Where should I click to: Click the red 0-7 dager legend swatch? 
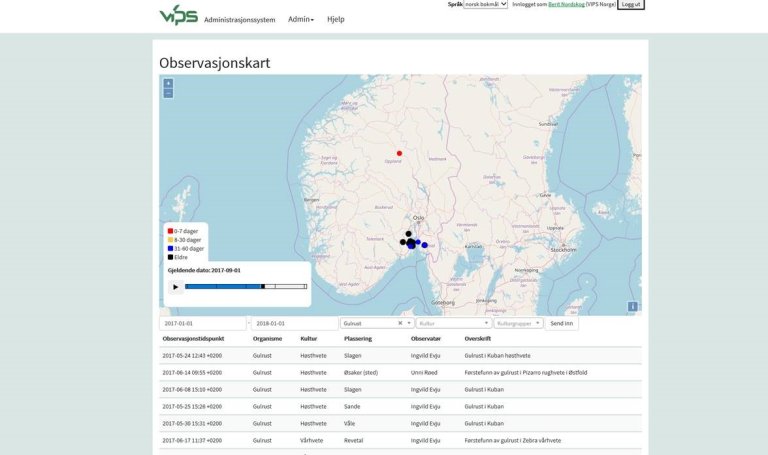point(170,231)
